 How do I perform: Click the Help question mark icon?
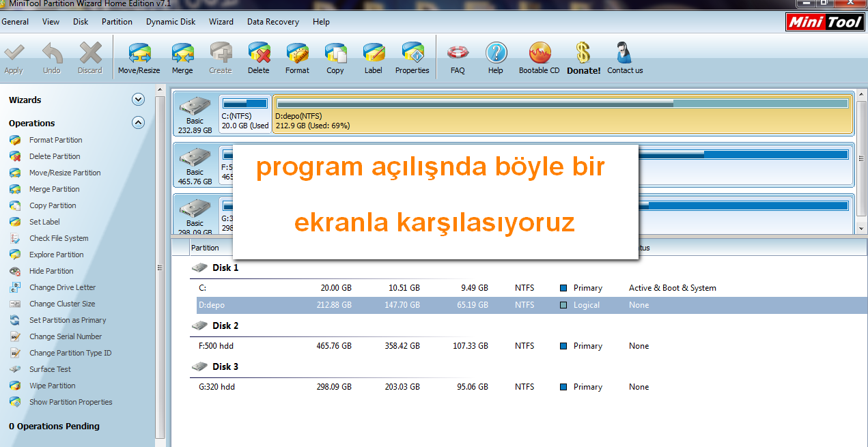click(x=496, y=53)
